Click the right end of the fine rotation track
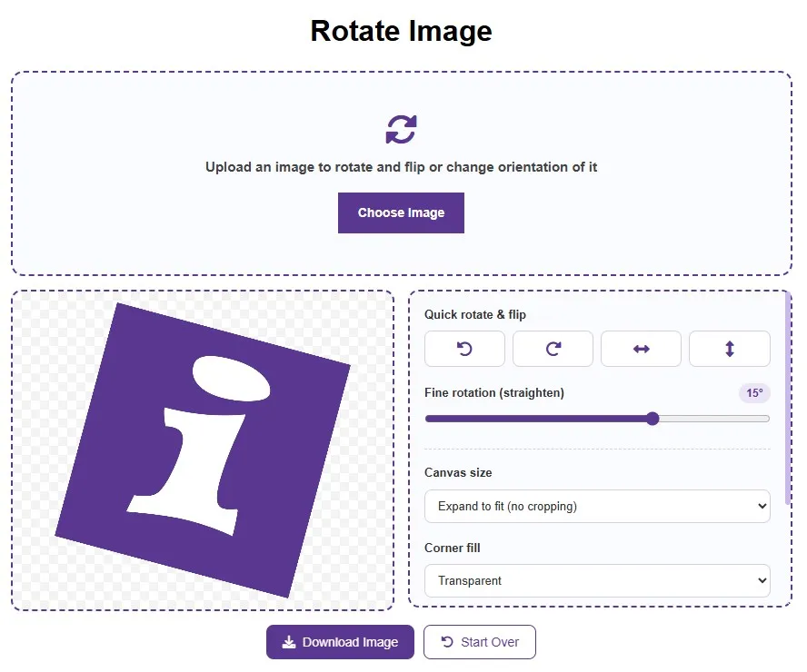The width and height of the screenshot is (807, 672). point(766,419)
